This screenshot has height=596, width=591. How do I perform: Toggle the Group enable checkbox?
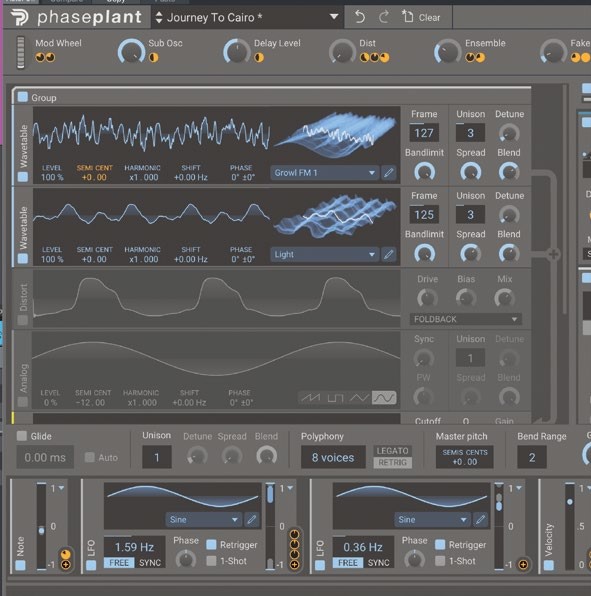22,97
